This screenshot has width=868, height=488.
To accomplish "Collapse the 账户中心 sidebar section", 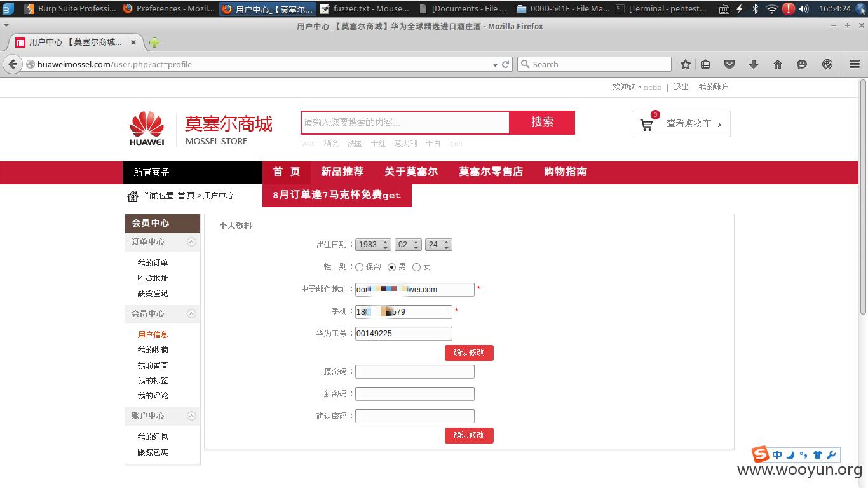I will (191, 416).
